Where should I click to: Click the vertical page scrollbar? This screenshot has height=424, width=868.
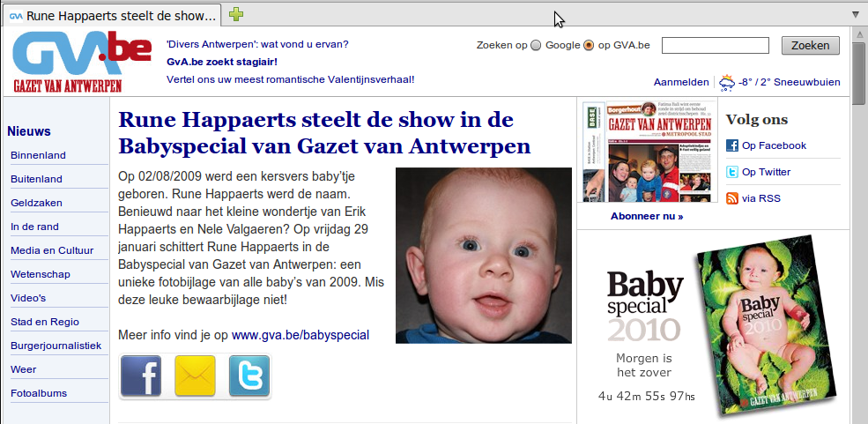point(858,225)
